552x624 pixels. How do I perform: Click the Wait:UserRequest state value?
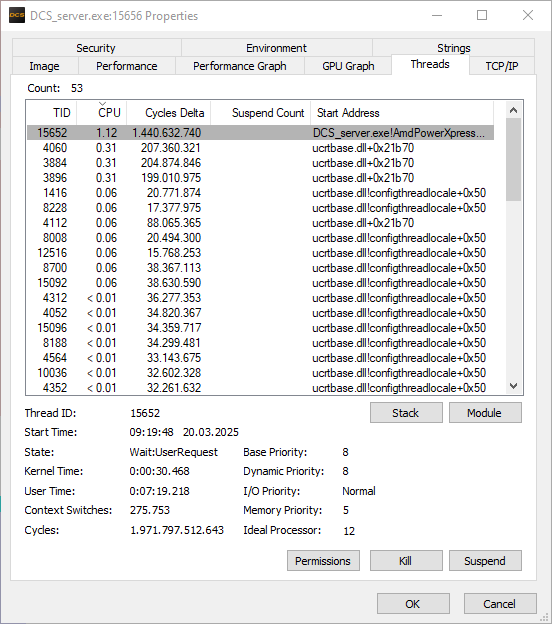click(174, 452)
